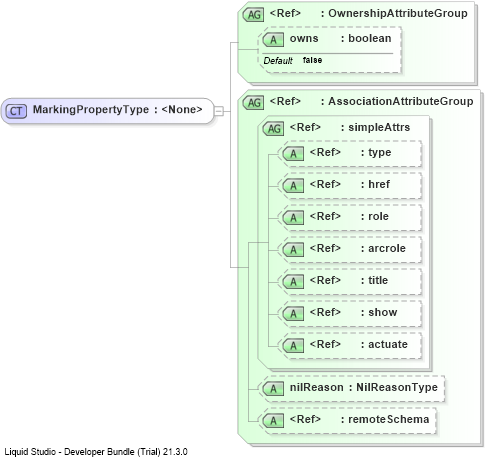Click the A icon of role attribute
This screenshot has width=487, height=457.
coord(293,218)
